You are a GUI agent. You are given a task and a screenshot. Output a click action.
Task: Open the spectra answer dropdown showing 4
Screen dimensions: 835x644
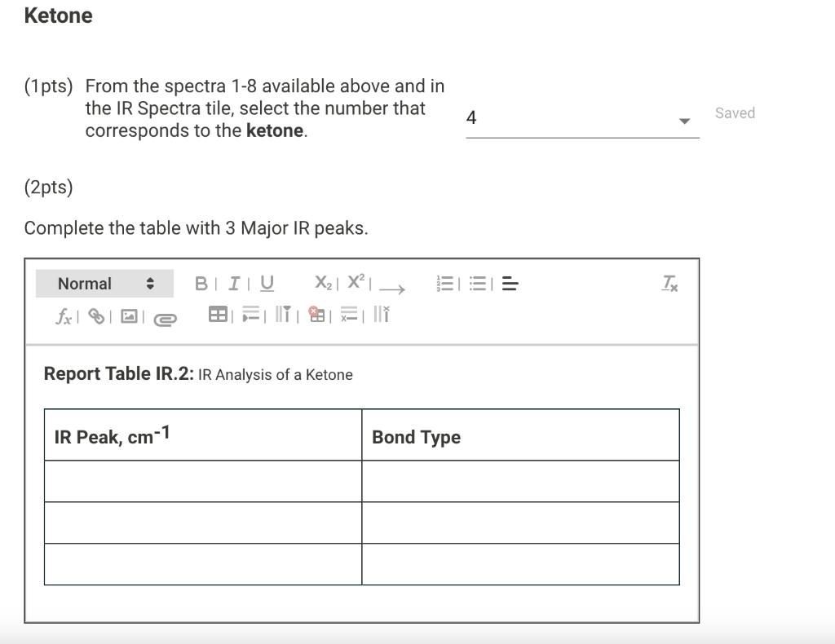[x=683, y=120]
